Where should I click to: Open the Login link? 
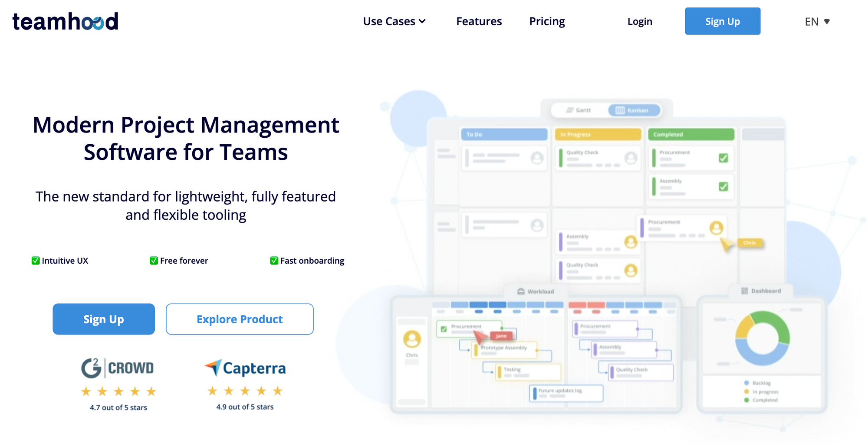click(x=640, y=21)
